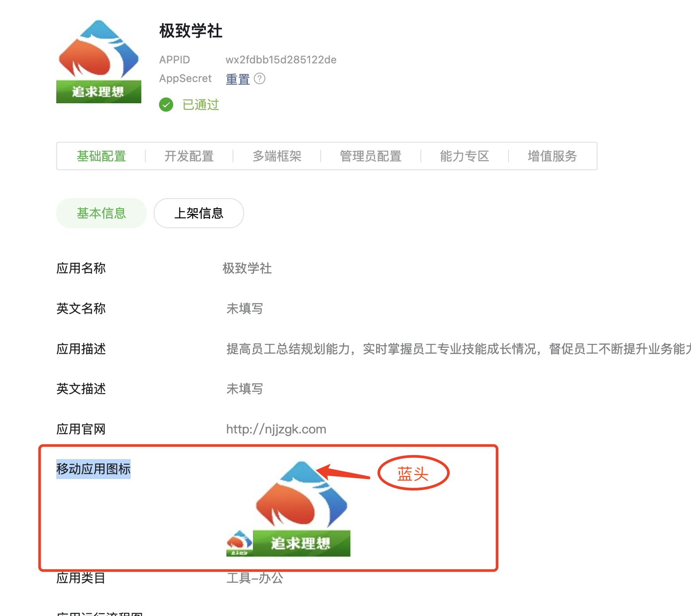Image resolution: width=691 pixels, height=616 pixels.
Task: Click the highlighted 移动应用图标 label
Action: [x=93, y=469]
